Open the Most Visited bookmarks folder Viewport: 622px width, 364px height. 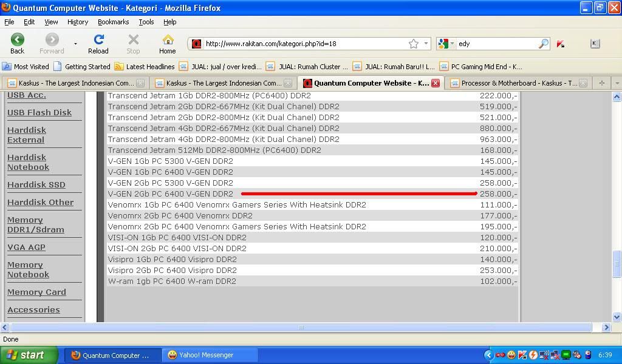click(x=26, y=67)
